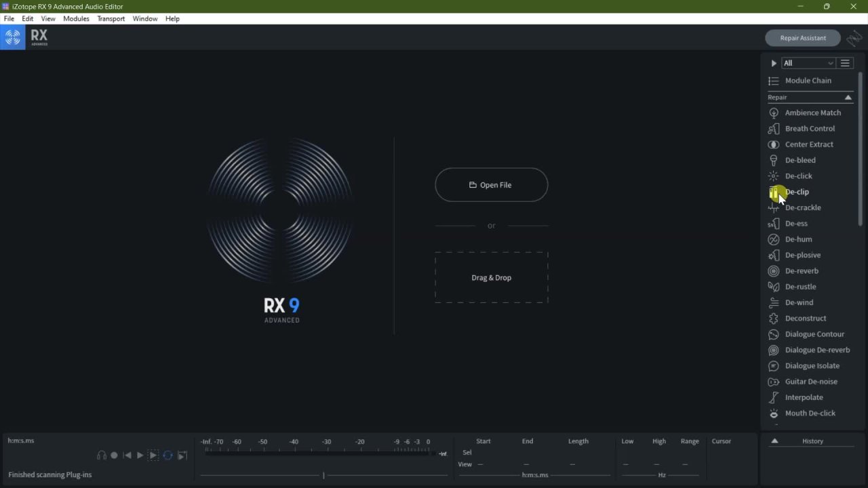Toggle play selection only mode
Image resolution: width=868 pixels, height=488 pixels.
pyautogui.click(x=153, y=455)
